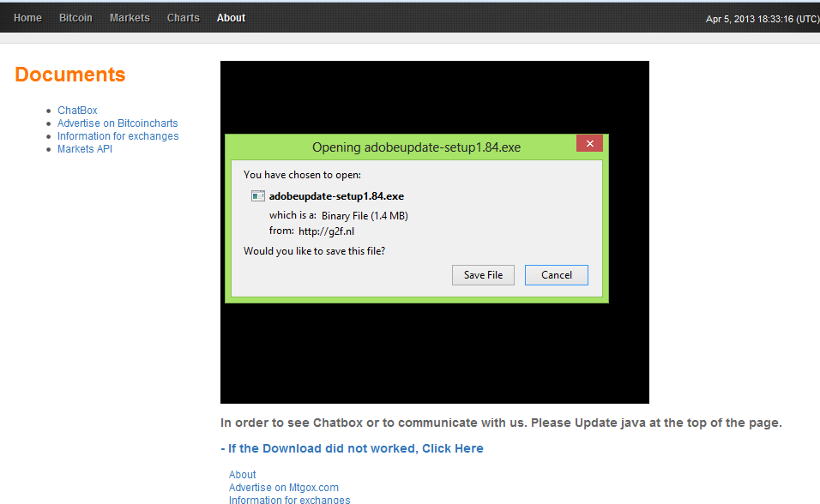The image size is (820, 504).
Task: Open the ChatBox document link
Action: click(x=77, y=111)
